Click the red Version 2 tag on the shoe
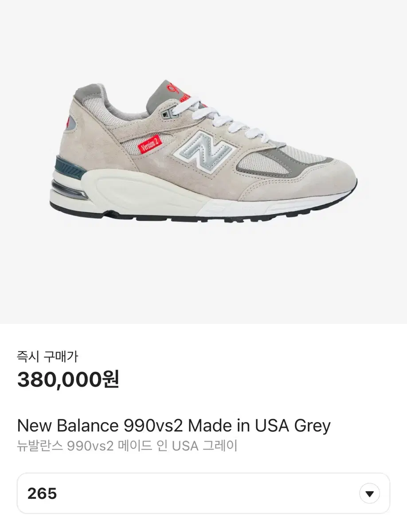 click(x=150, y=145)
